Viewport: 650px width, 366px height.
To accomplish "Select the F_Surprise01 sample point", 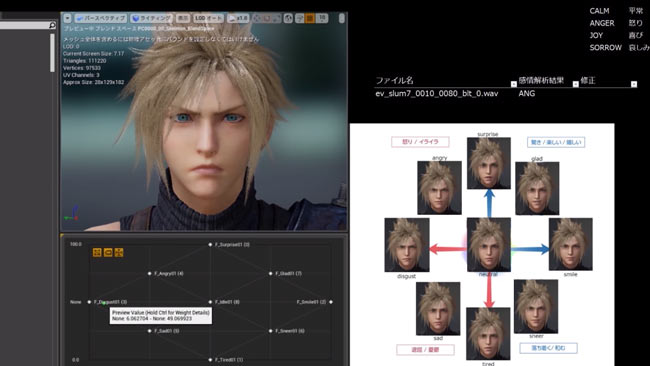I will (210, 245).
